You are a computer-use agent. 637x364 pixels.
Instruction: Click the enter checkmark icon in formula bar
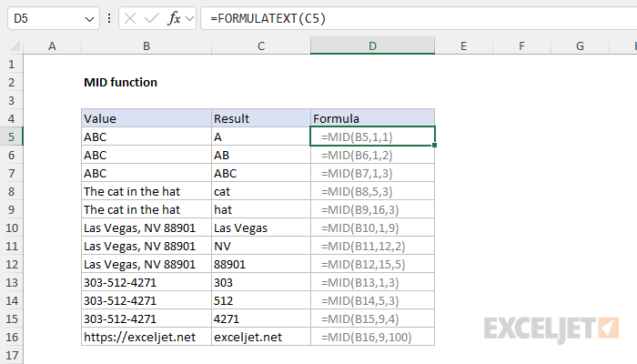(152, 18)
